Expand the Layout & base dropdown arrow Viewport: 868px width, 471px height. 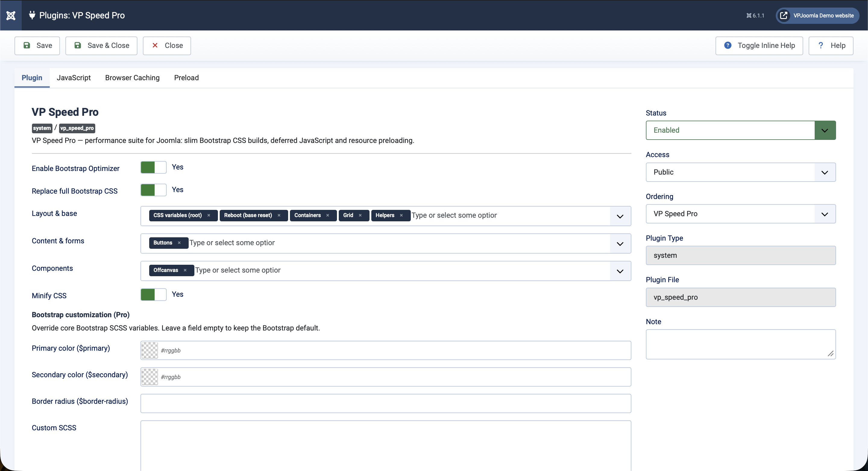620,217
